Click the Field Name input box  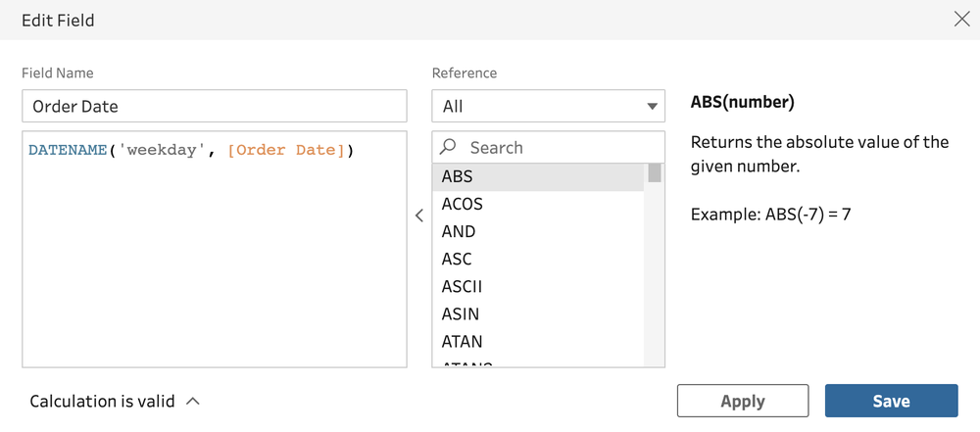(214, 106)
